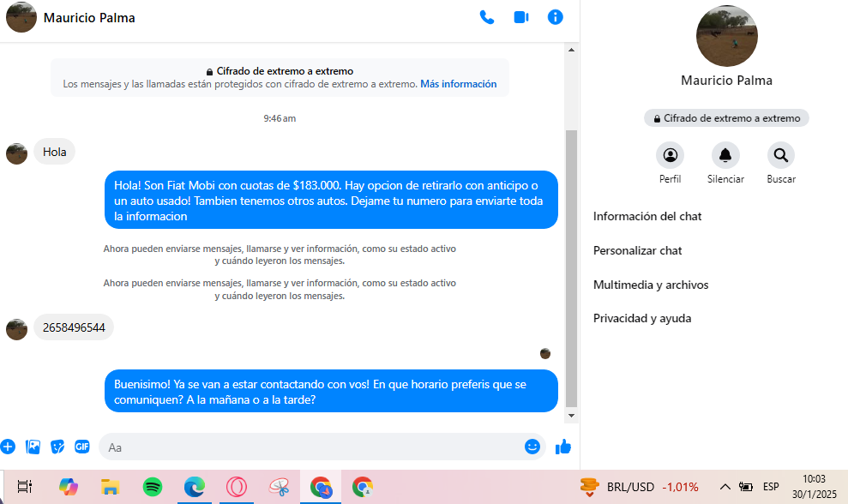Viewport: 848px width, 504px height.
Task: Click the Aa message input field
Action: tap(309, 447)
